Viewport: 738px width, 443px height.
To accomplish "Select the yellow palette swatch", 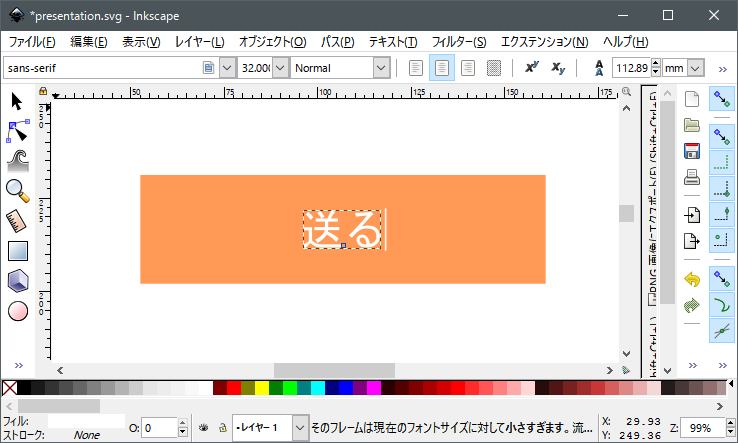I will [x=262, y=388].
